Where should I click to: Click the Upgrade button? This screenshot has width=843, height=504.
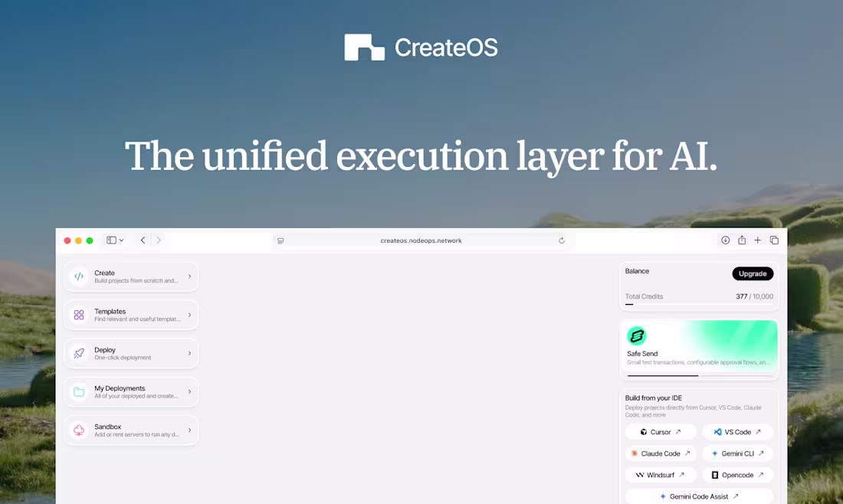click(753, 273)
